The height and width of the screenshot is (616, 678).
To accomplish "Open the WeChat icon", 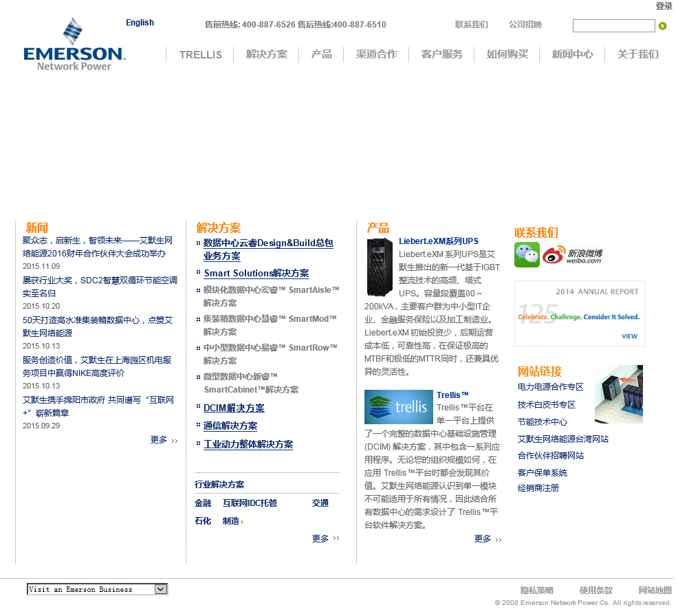I will [x=527, y=254].
